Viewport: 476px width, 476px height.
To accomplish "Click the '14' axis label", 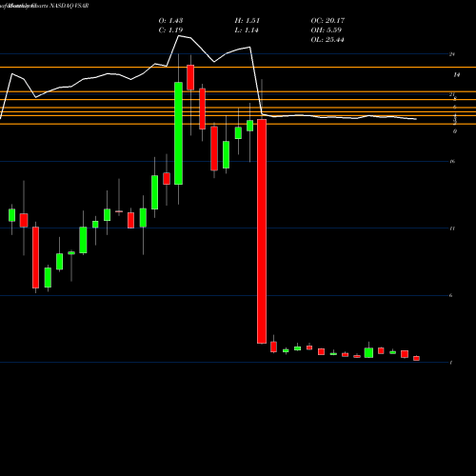I will click(457, 75).
